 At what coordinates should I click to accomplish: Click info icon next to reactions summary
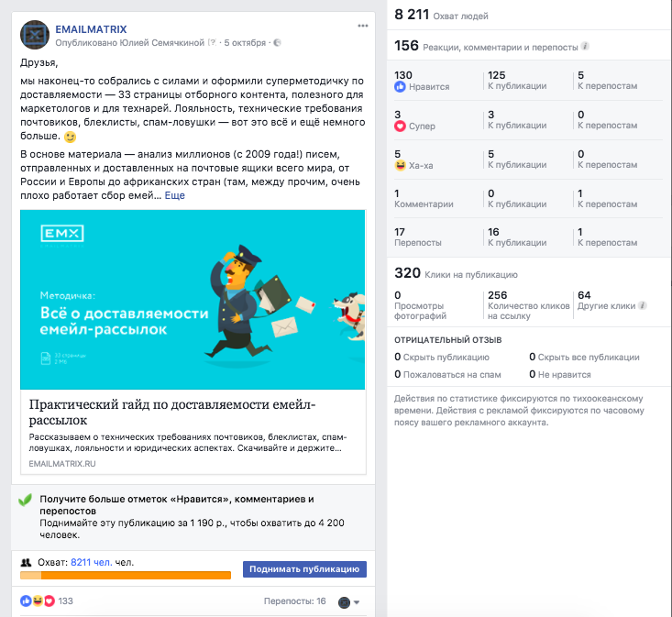(585, 46)
